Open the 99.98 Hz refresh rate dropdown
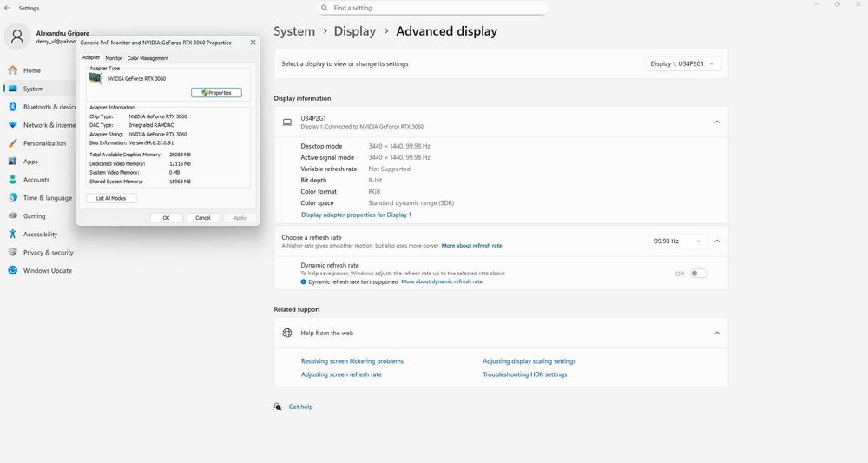Image resolution: width=868 pixels, height=463 pixels. 678,241
